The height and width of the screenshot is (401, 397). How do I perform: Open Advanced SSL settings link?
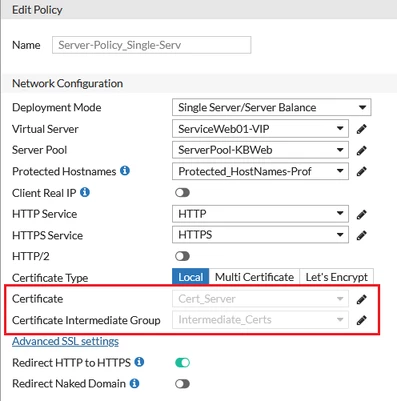click(x=65, y=341)
